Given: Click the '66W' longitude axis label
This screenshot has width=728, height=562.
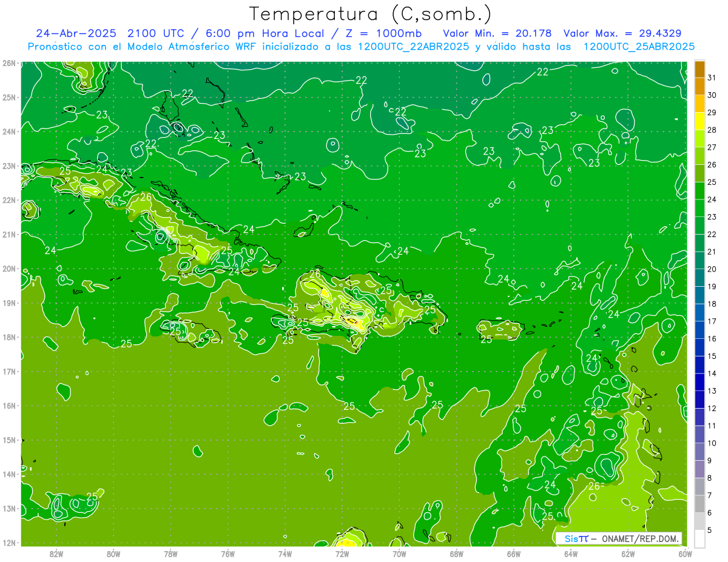Looking at the screenshot, I should click(x=514, y=554).
